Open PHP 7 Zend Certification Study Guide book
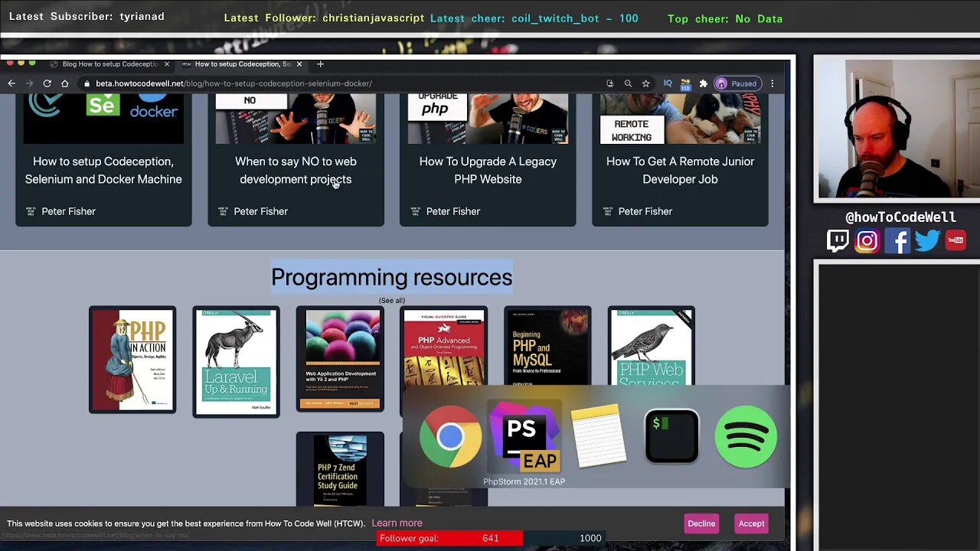 coord(340,468)
